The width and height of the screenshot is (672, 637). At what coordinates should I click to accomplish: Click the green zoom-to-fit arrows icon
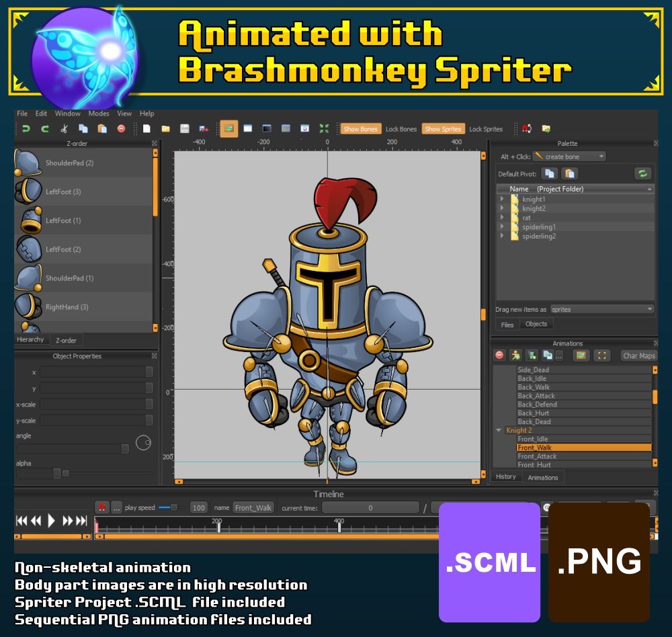(324, 129)
